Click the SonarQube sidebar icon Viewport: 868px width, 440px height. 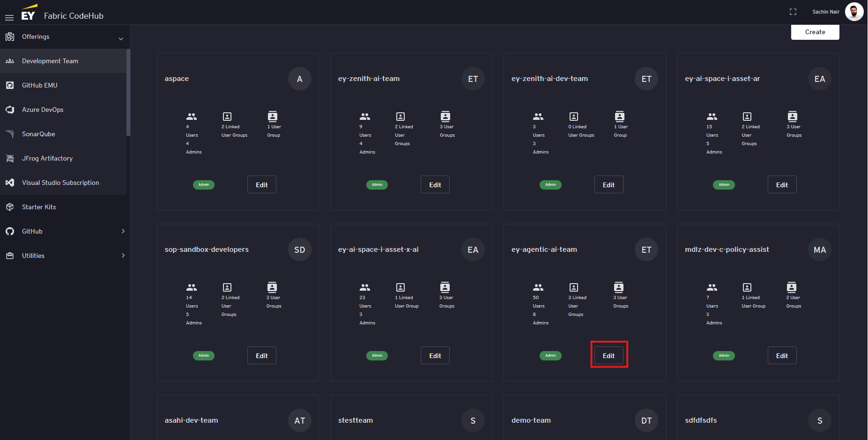coord(10,134)
